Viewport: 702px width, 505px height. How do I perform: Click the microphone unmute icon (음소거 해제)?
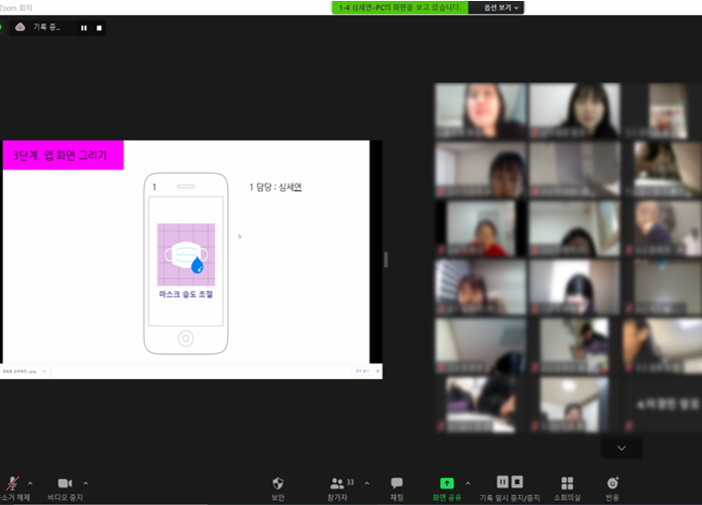(x=12, y=484)
